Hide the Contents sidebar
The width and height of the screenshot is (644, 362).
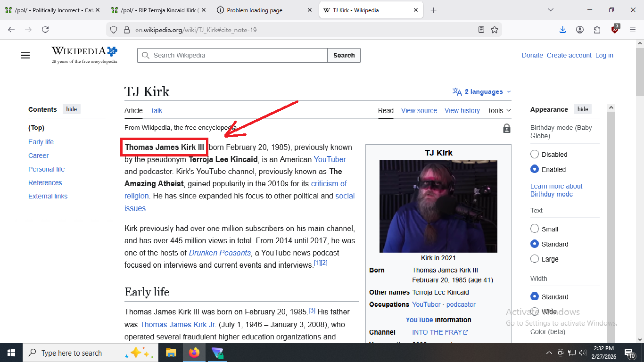[72, 109]
